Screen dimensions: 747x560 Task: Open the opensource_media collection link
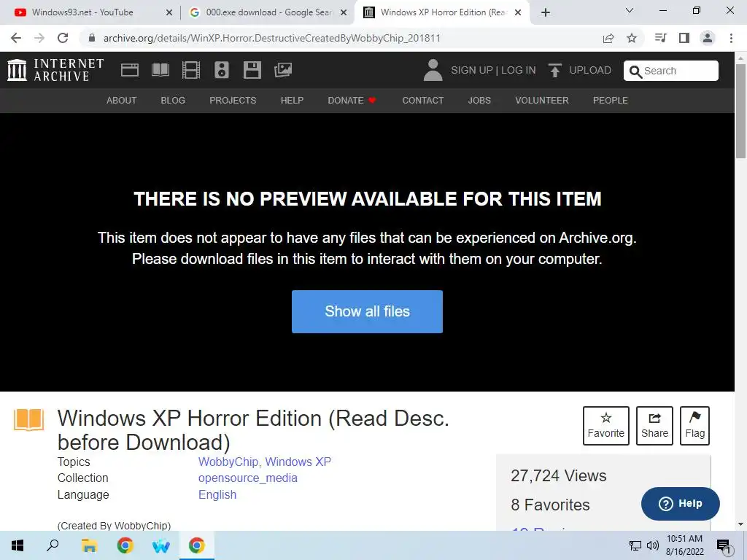248,478
